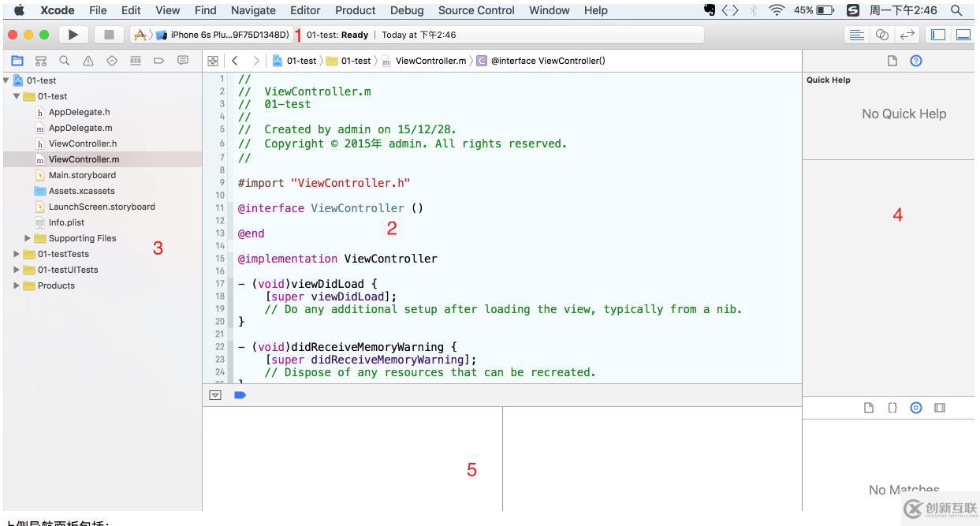Expand the 01-testUITests group

[17, 270]
